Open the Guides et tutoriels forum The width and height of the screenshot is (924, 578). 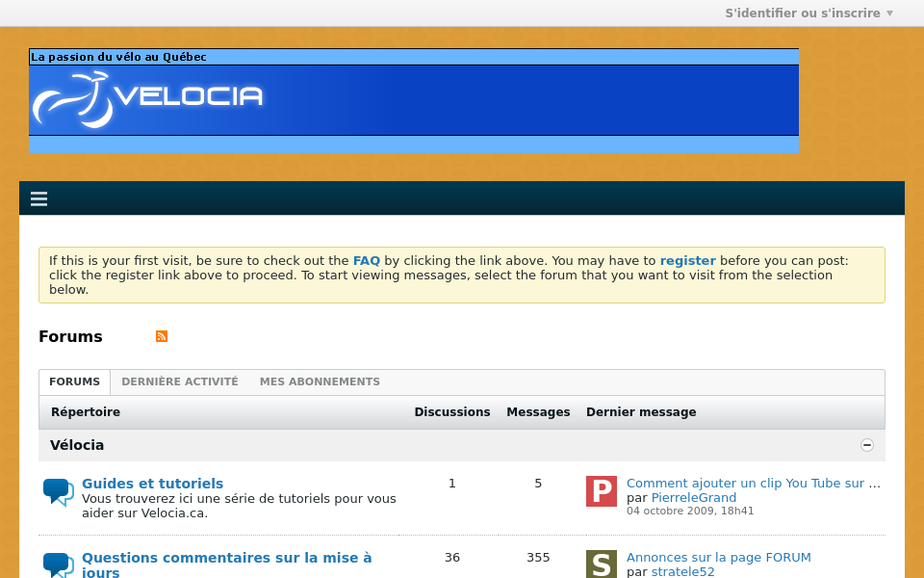coord(152,484)
